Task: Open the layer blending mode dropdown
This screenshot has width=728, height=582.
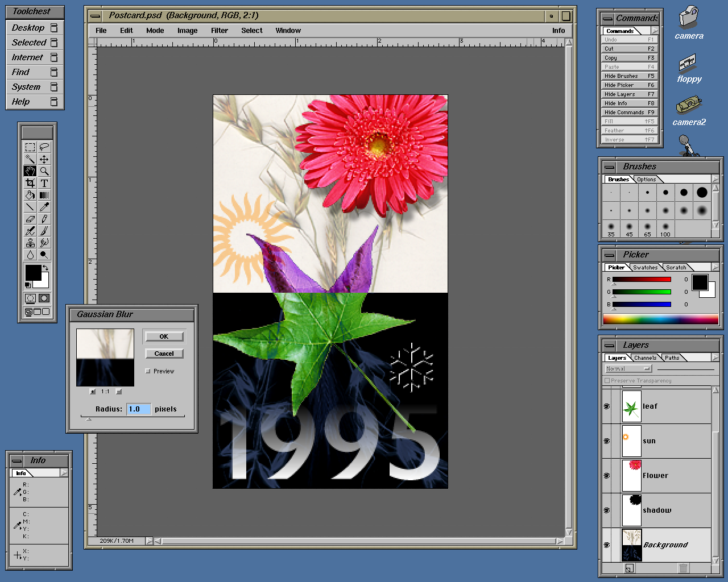Action: [x=628, y=369]
